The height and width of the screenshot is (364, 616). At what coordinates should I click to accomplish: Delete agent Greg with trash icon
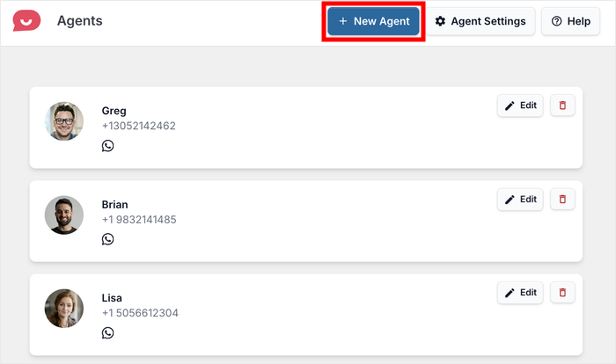coord(562,106)
